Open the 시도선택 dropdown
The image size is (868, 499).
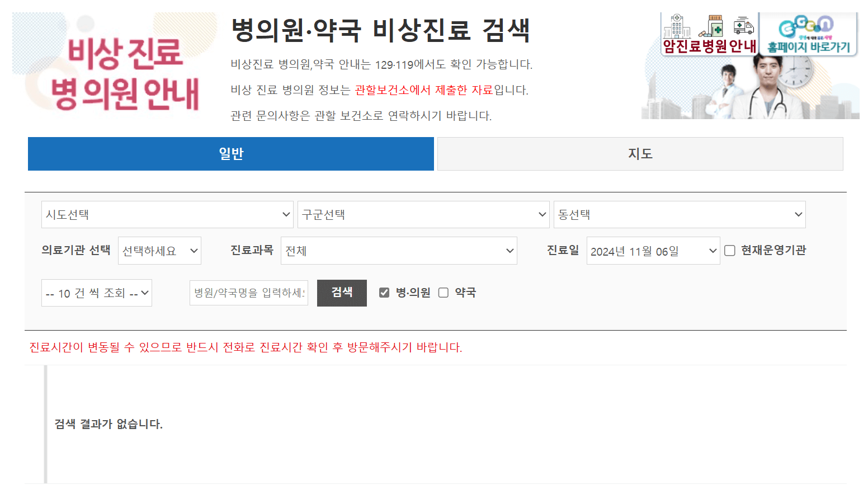click(167, 214)
